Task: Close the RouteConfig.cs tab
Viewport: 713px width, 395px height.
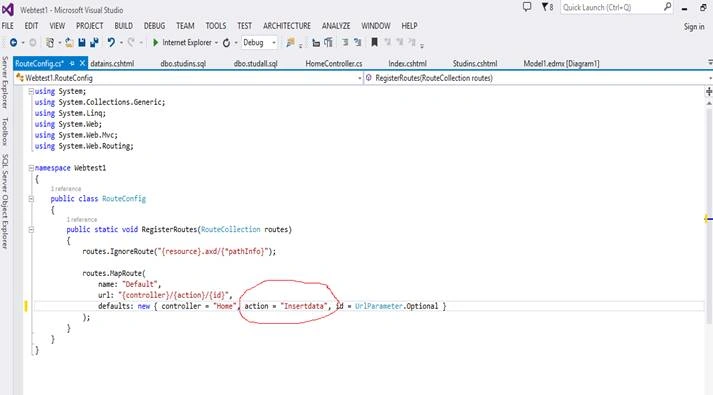Action: 82,63
